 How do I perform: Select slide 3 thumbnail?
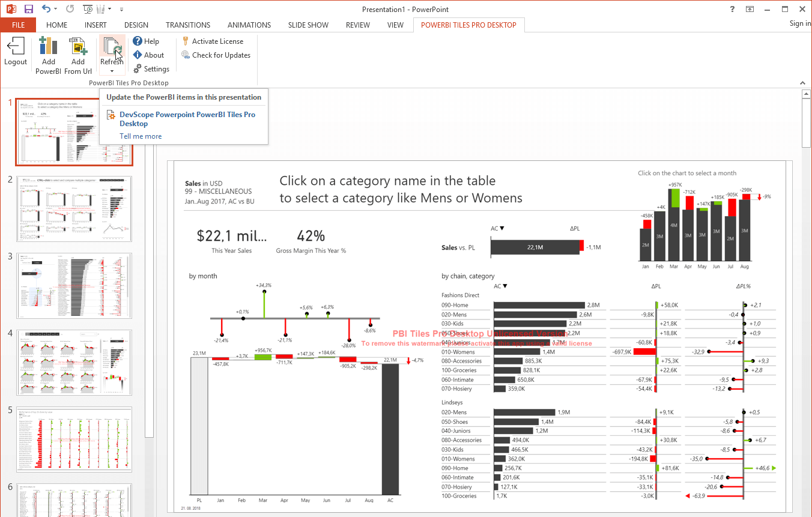pyautogui.click(x=74, y=286)
